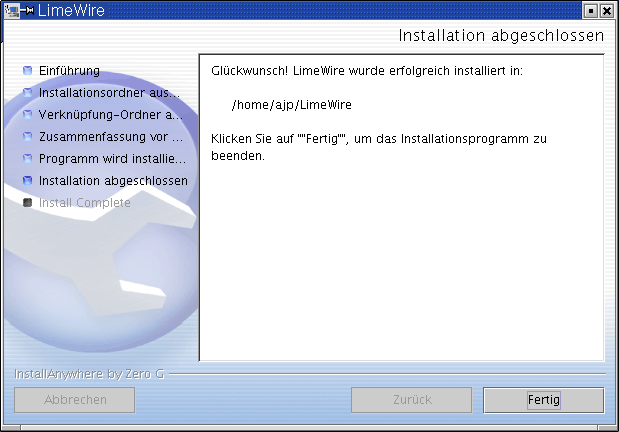Click the disabled Abbrechen button
Screen dimensions: 619x432
tap(74, 400)
